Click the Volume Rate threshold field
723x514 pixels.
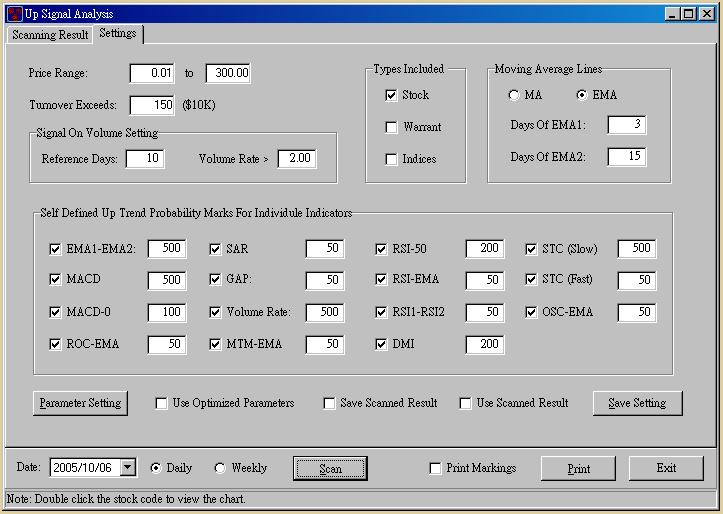click(x=297, y=159)
